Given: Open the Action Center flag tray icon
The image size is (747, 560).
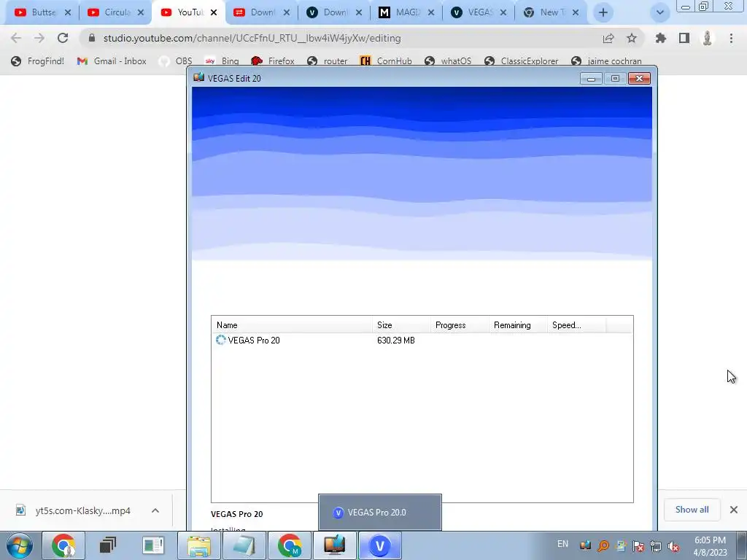Looking at the screenshot, I should pos(638,546).
